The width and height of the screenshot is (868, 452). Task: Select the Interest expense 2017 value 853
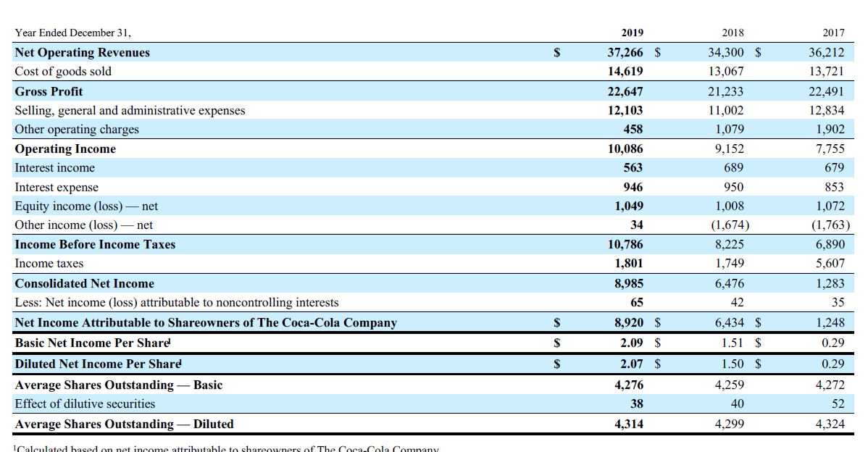click(x=834, y=187)
